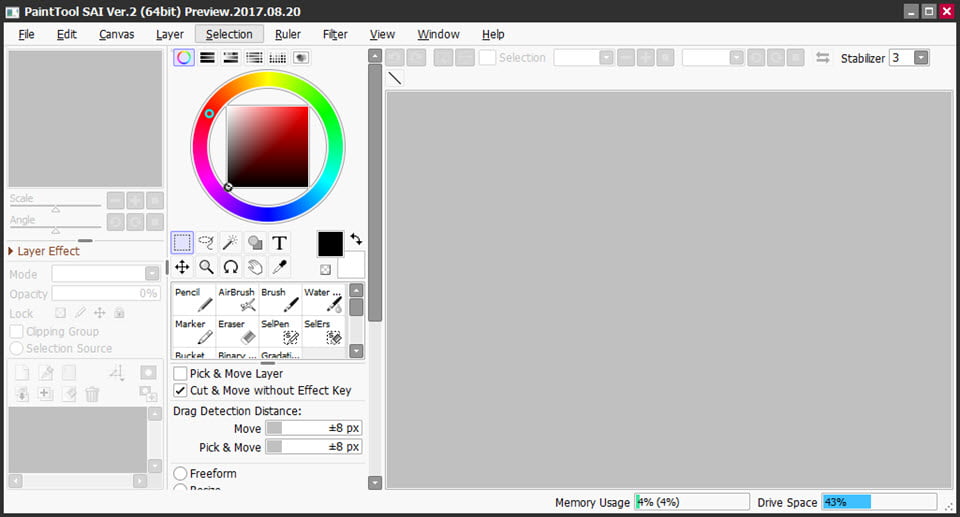Viewport: 960px width, 517px height.
Task: Choose the SelErs tool
Action: 323,331
